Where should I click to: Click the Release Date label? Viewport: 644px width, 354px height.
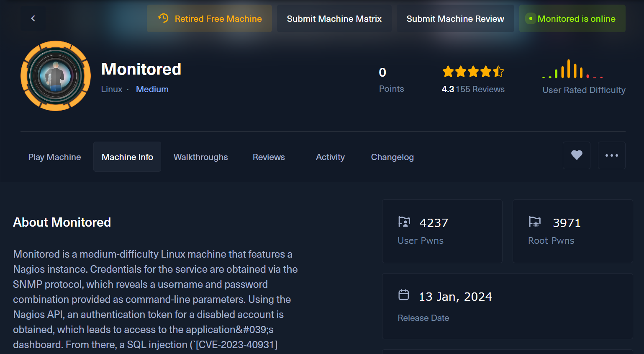point(423,318)
